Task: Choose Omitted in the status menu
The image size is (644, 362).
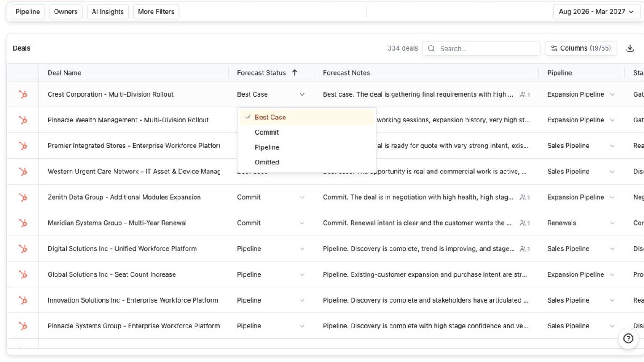Action: click(307, 162)
